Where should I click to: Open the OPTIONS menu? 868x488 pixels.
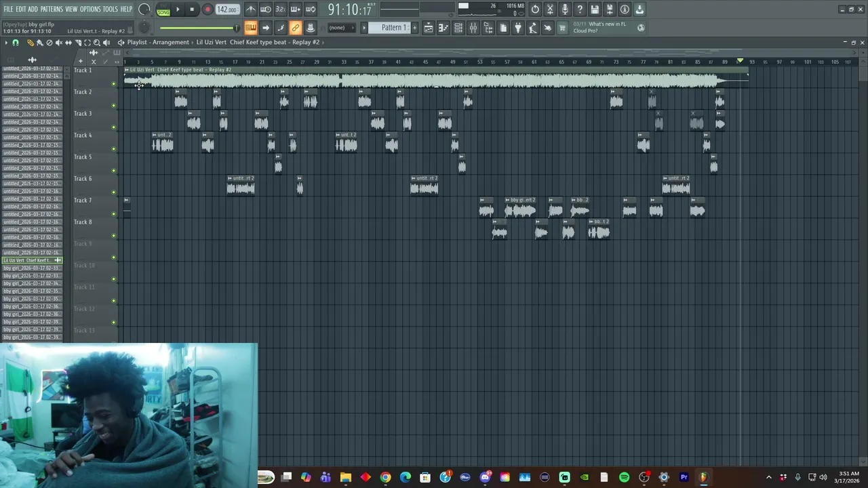coord(90,9)
